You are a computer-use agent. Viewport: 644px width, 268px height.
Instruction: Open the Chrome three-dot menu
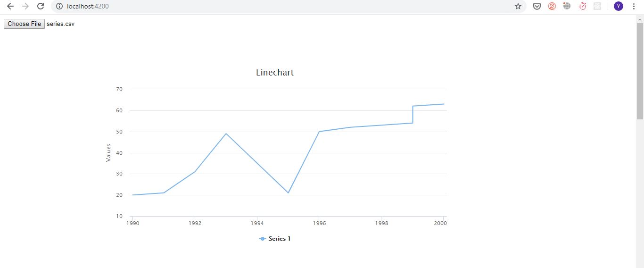coord(634,6)
